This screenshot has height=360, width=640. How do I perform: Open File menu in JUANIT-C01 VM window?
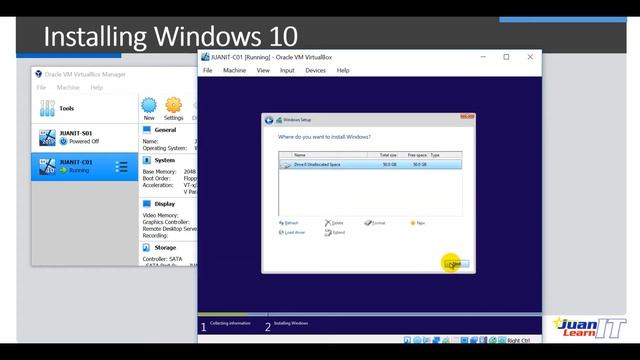coord(207,70)
